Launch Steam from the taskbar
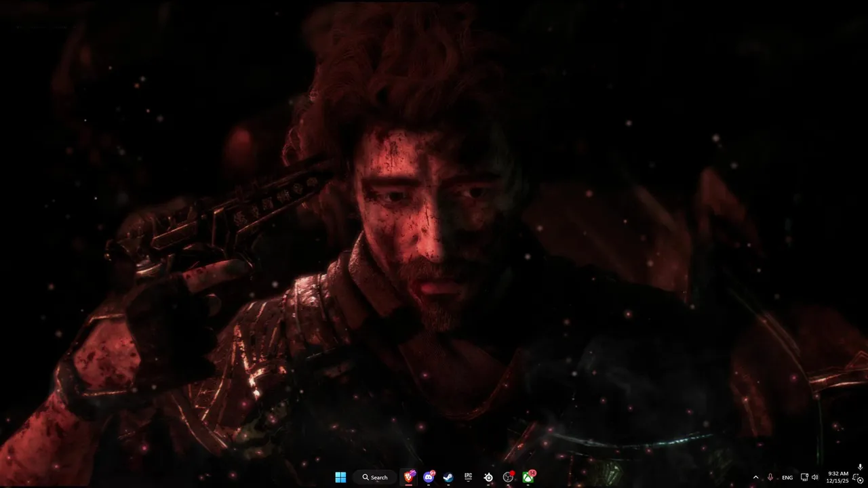Image resolution: width=868 pixels, height=488 pixels. [x=448, y=477]
